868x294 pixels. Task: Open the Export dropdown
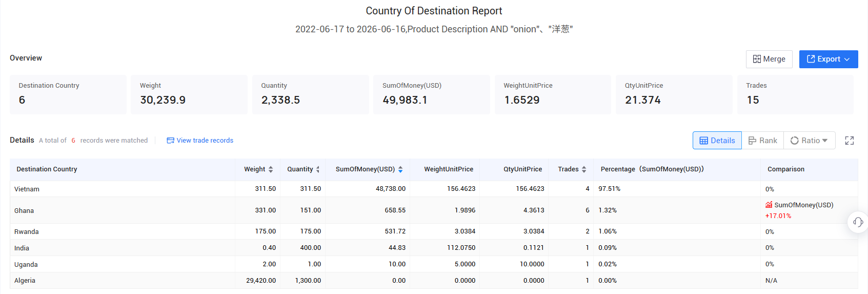tap(829, 59)
